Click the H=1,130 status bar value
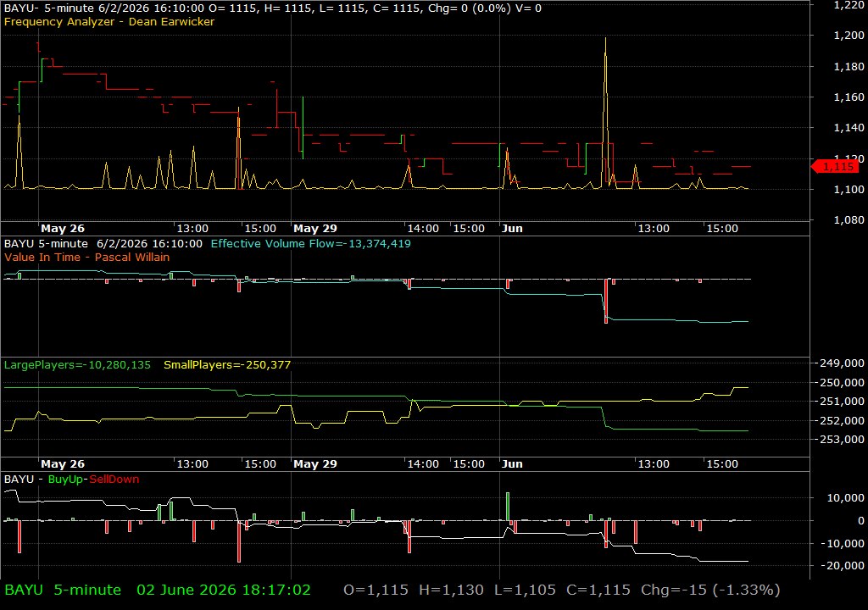The width and height of the screenshot is (868, 610). tap(451, 590)
